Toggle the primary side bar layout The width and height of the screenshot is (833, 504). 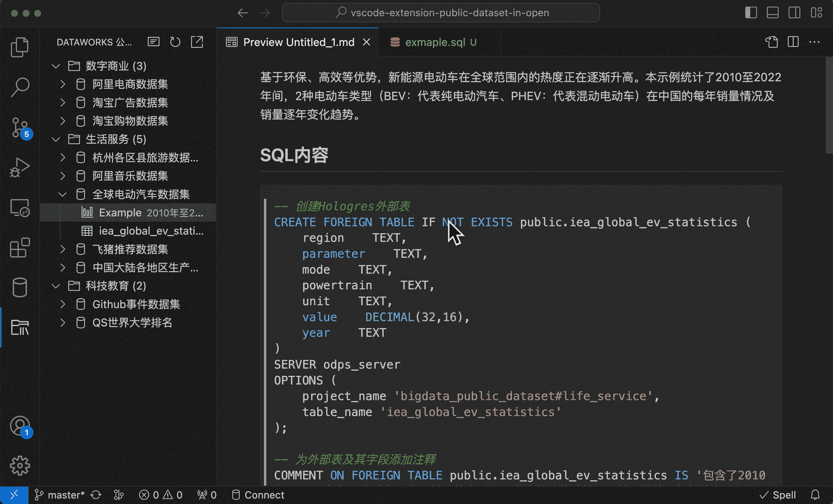(x=751, y=13)
